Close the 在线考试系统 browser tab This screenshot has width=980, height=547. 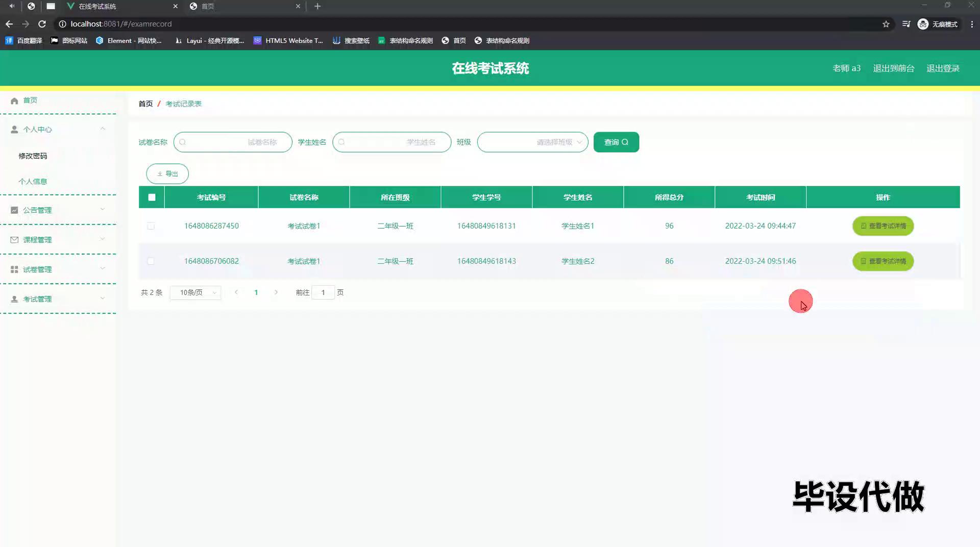tap(176, 6)
